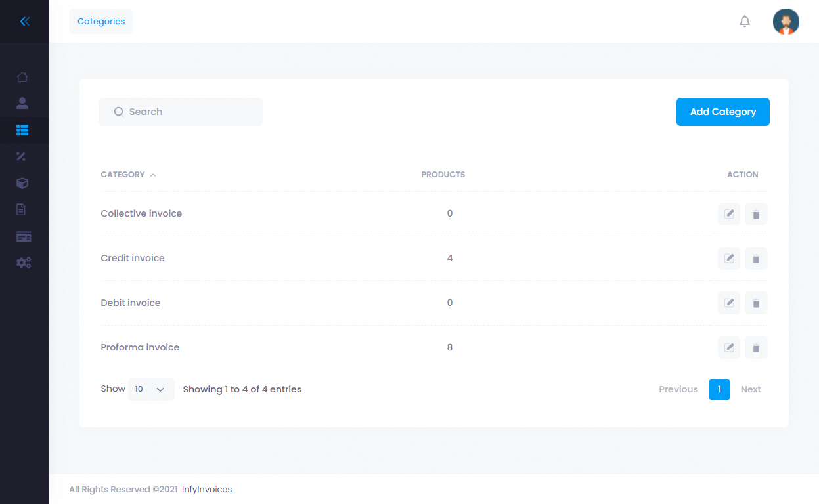819x504 pixels.
Task: Open the user profile avatar menu
Action: pos(786,22)
